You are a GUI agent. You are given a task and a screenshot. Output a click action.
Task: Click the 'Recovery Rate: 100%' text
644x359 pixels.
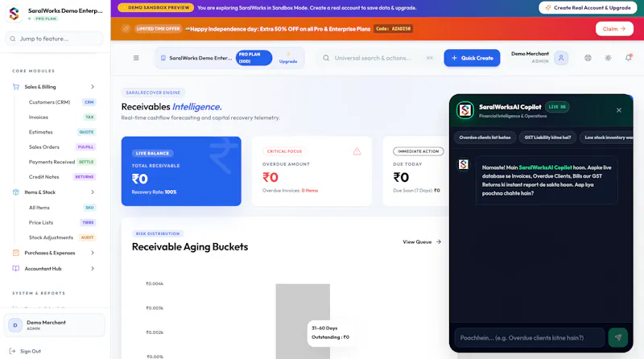[x=154, y=192]
